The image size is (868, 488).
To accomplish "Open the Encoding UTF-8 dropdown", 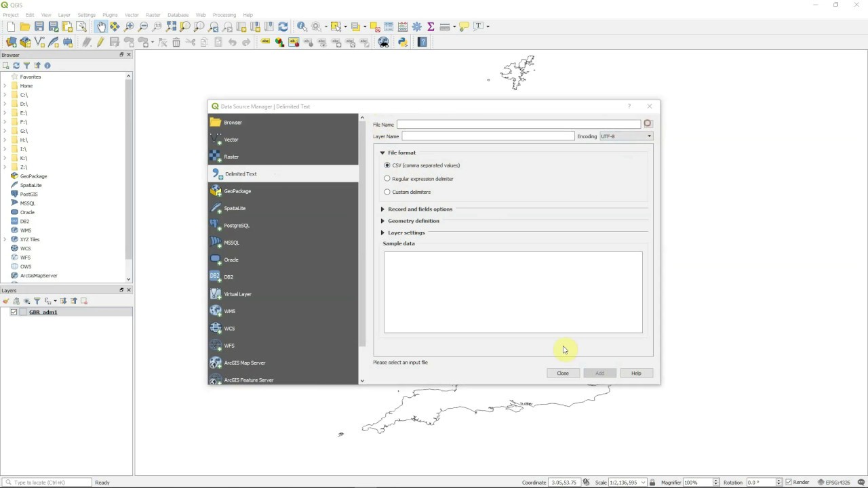I will pos(626,136).
